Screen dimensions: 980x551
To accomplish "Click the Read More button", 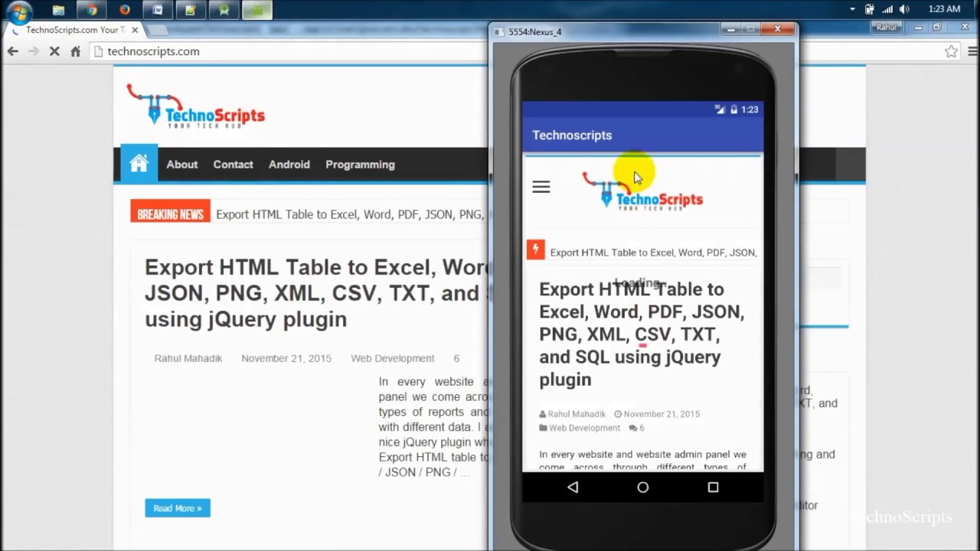I will click(178, 508).
